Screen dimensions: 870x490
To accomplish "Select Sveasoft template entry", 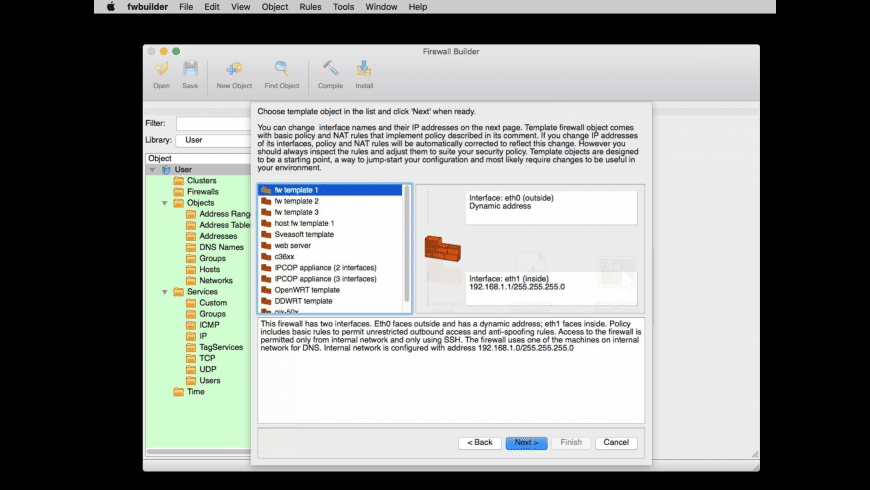I will [331, 234].
